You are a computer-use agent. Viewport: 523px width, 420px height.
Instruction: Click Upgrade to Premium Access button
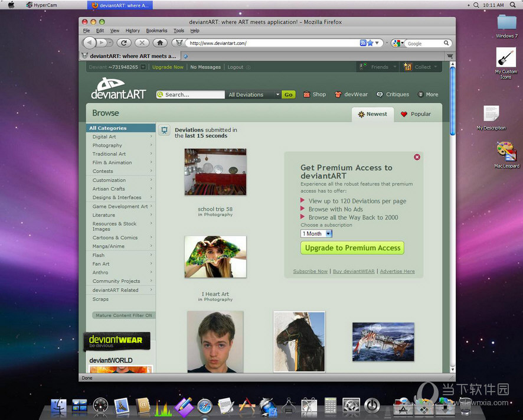(x=352, y=248)
